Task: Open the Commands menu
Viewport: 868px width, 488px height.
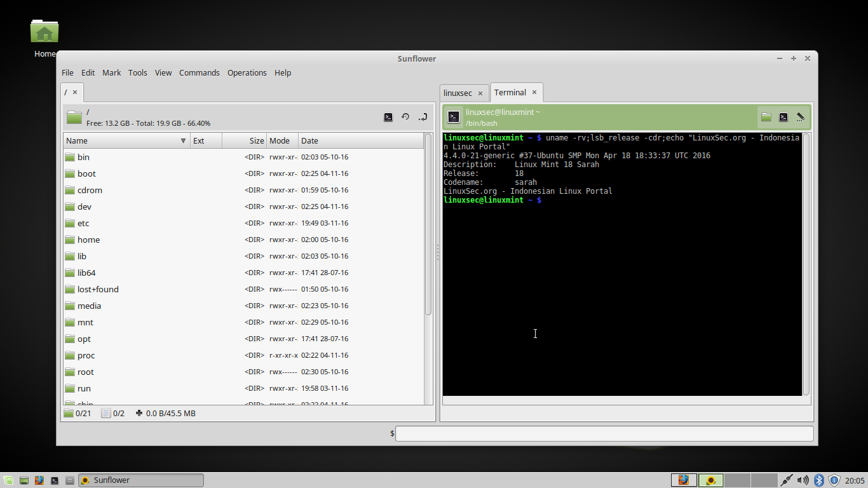Action: [x=200, y=72]
